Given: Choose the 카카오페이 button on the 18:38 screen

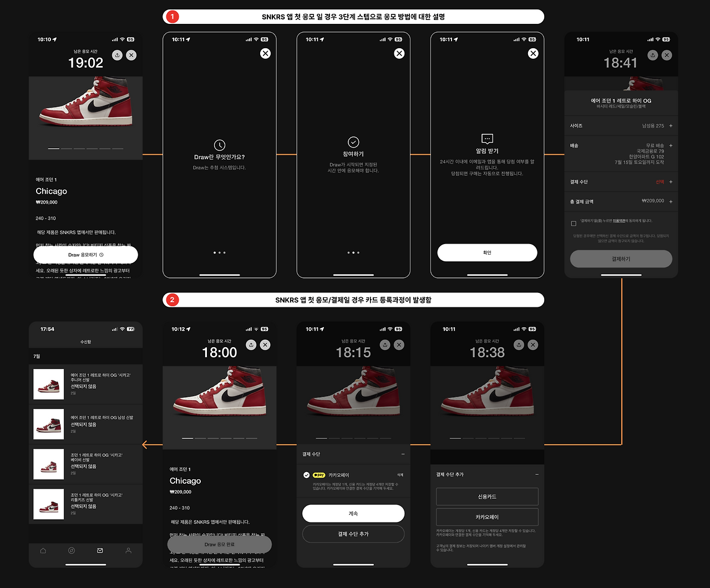Looking at the screenshot, I should 487,517.
